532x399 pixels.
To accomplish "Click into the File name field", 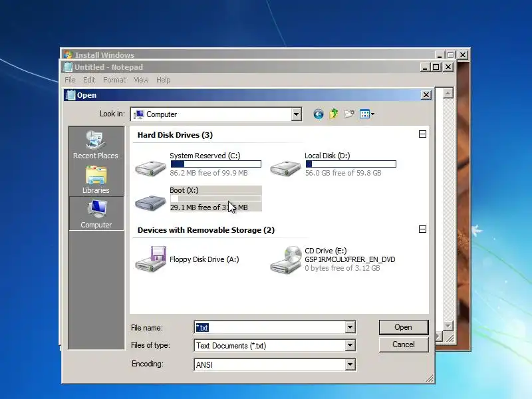I will click(x=270, y=327).
